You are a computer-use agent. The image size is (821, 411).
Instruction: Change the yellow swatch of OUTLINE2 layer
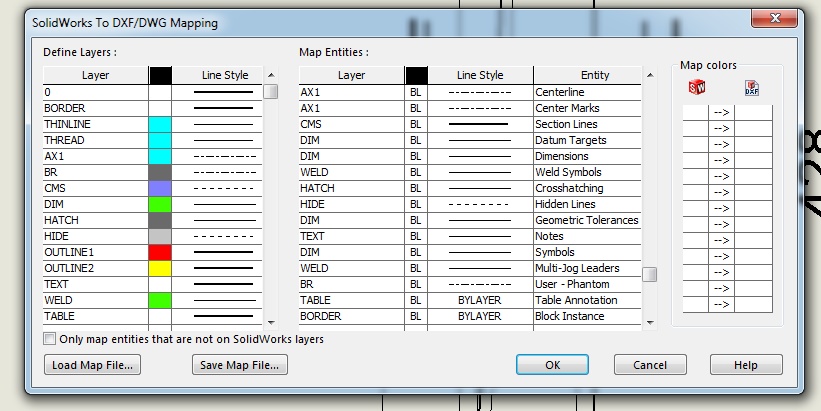point(160,268)
